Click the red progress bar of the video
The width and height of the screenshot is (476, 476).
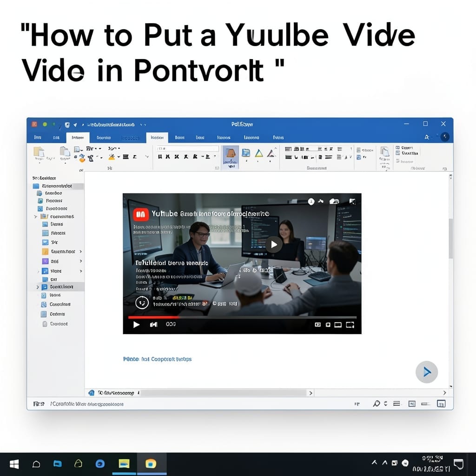[x=153, y=317]
